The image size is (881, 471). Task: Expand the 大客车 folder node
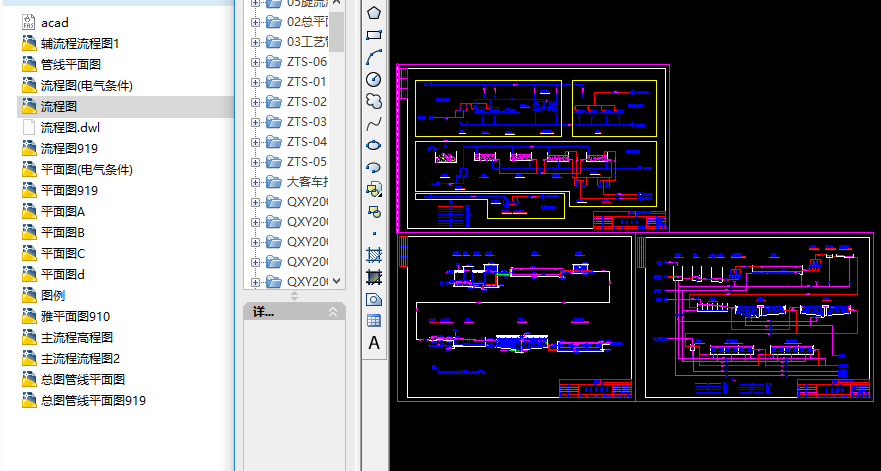point(255,182)
